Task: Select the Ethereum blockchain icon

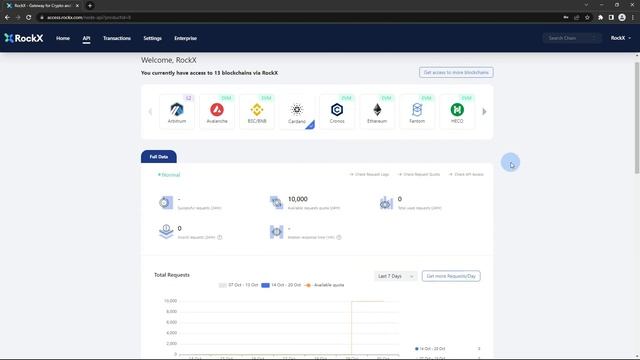Action: pyautogui.click(x=377, y=111)
